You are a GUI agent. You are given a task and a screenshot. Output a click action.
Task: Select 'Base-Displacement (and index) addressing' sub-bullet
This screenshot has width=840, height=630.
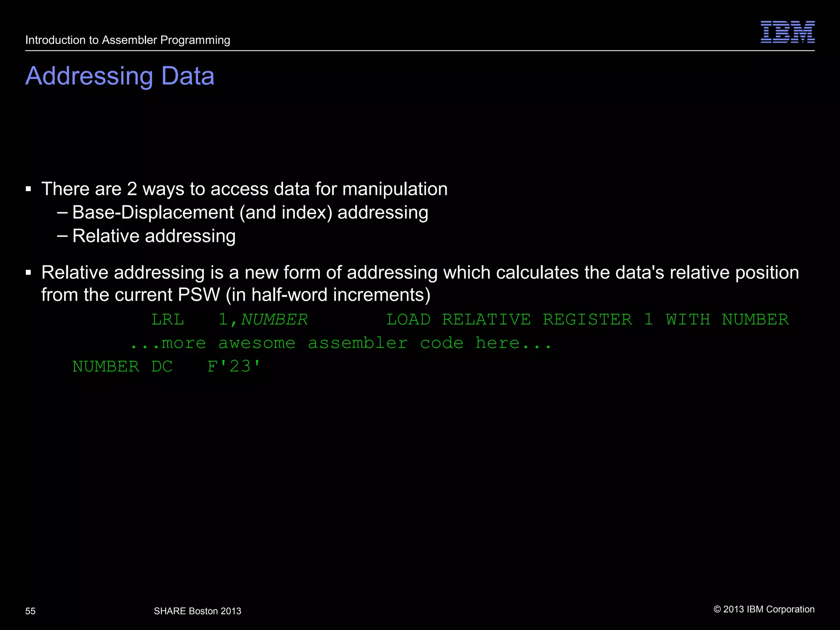(250, 212)
